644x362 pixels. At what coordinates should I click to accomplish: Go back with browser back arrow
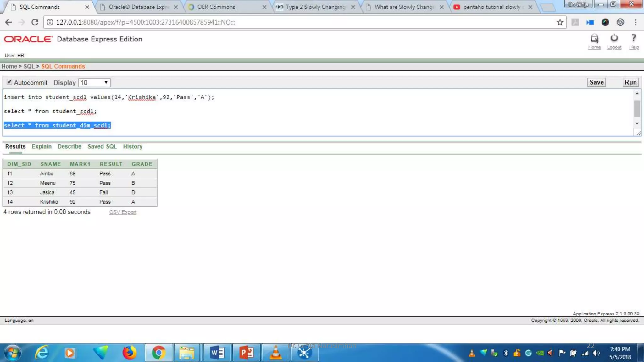[8, 22]
